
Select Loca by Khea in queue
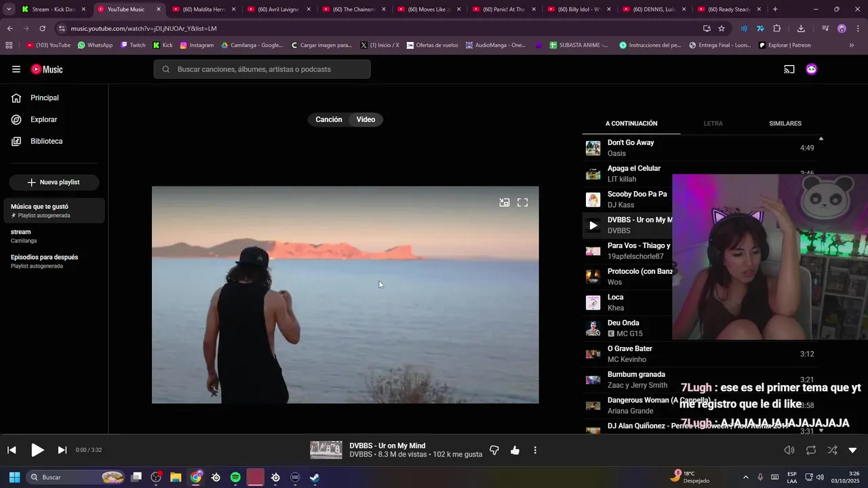627,302
